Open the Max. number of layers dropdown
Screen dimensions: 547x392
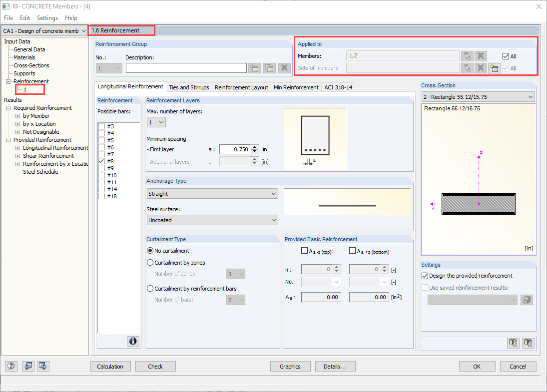pyautogui.click(x=156, y=122)
